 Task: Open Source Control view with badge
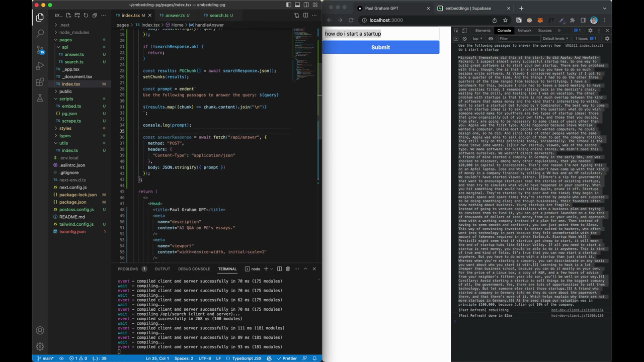pyautogui.click(x=40, y=50)
